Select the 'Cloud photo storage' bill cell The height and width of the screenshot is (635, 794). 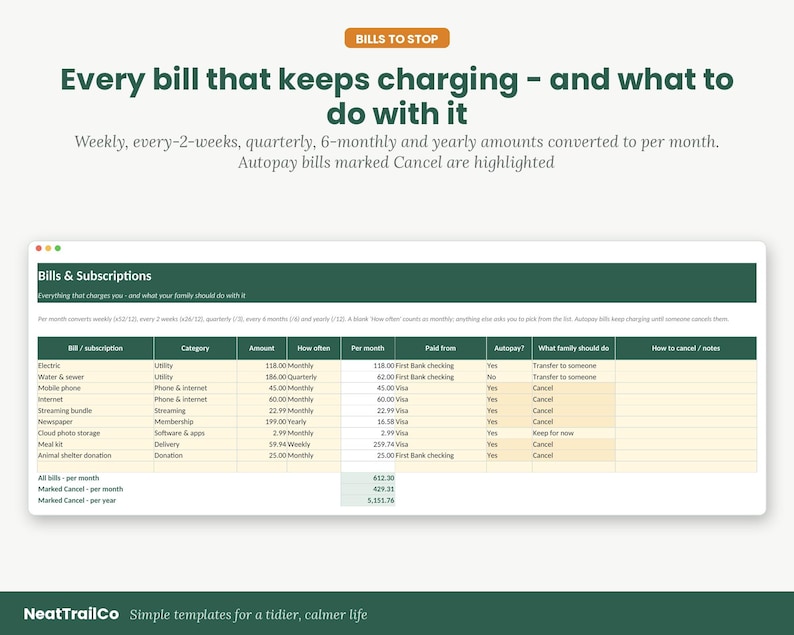point(95,433)
